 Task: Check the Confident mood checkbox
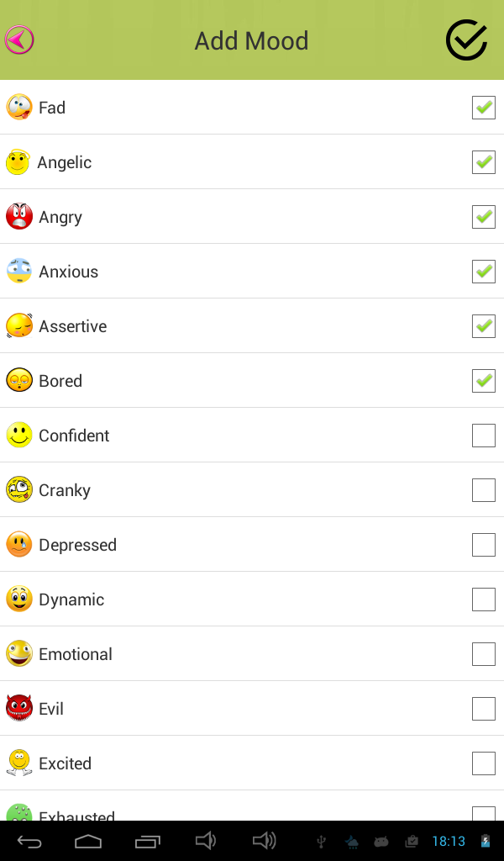pos(483,436)
